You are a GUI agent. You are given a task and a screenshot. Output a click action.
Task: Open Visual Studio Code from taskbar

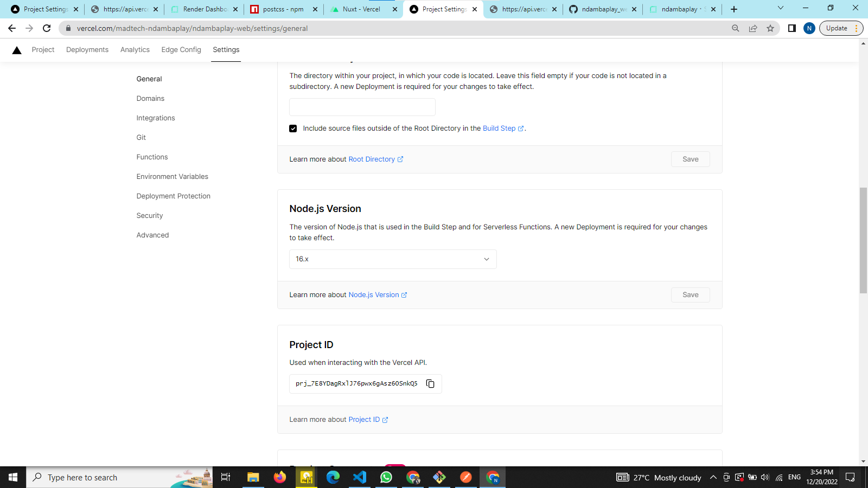point(360,477)
